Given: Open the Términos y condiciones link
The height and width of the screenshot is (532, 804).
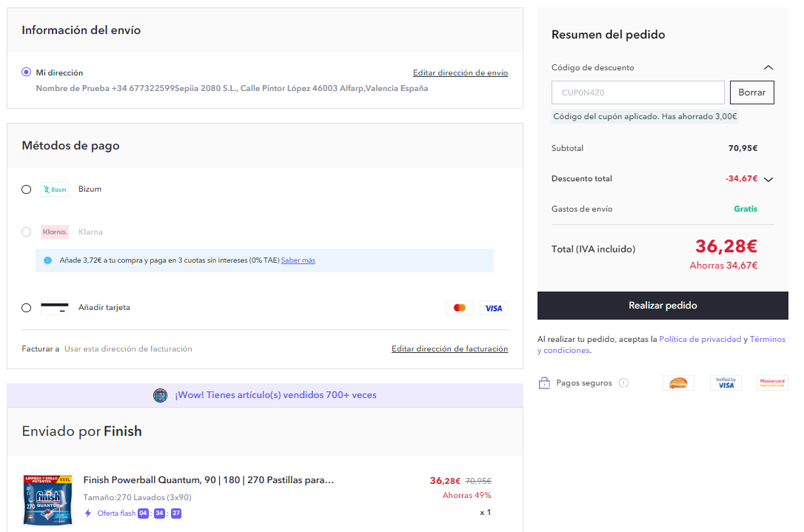Looking at the screenshot, I should coord(767,340).
